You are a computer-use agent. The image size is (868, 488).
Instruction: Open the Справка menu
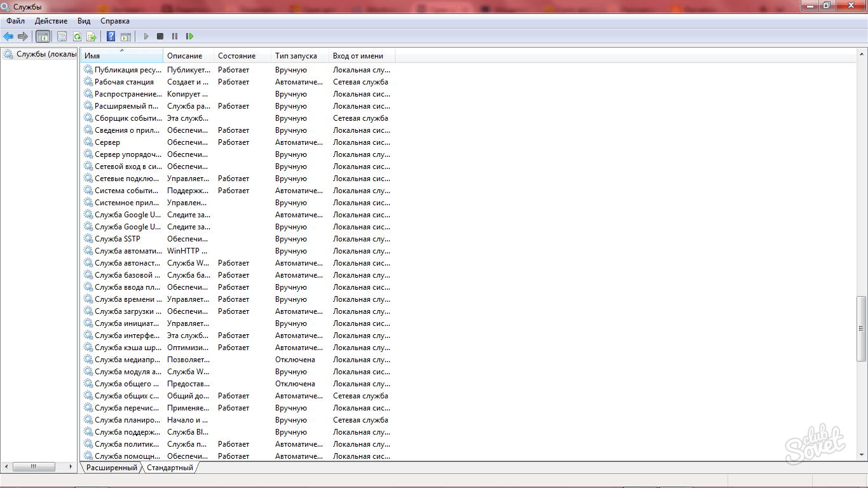point(114,21)
